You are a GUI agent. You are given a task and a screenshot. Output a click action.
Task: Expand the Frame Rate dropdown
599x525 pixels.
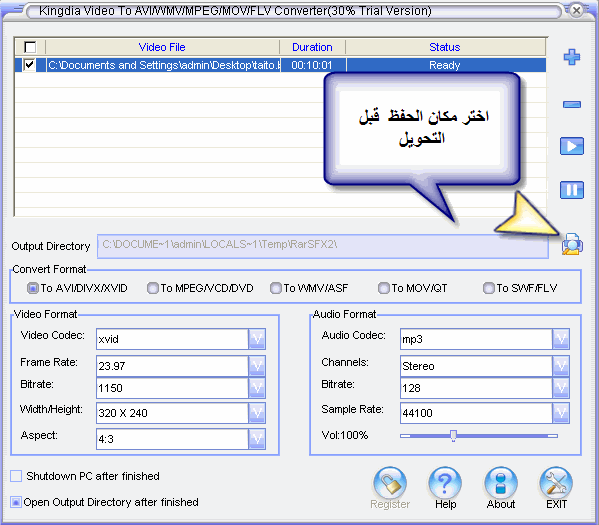click(257, 366)
